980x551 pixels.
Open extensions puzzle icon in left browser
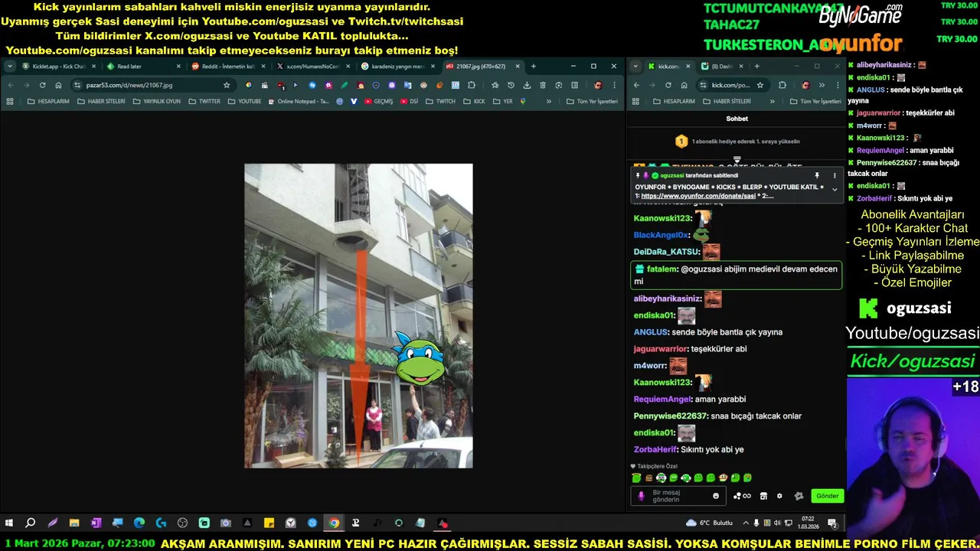click(472, 85)
